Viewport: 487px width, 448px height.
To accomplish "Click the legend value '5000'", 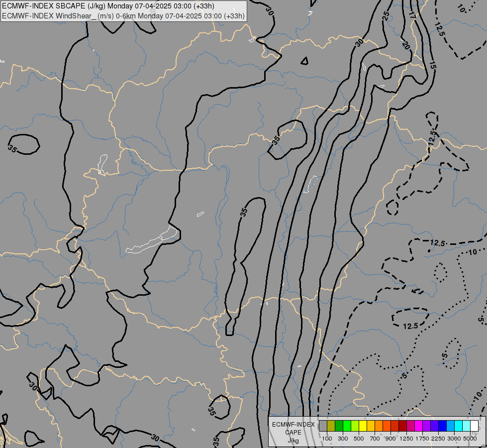I will (x=470, y=439).
